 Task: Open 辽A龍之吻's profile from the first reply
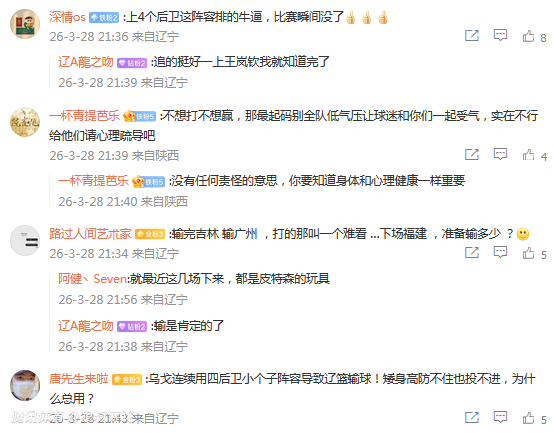coord(86,62)
